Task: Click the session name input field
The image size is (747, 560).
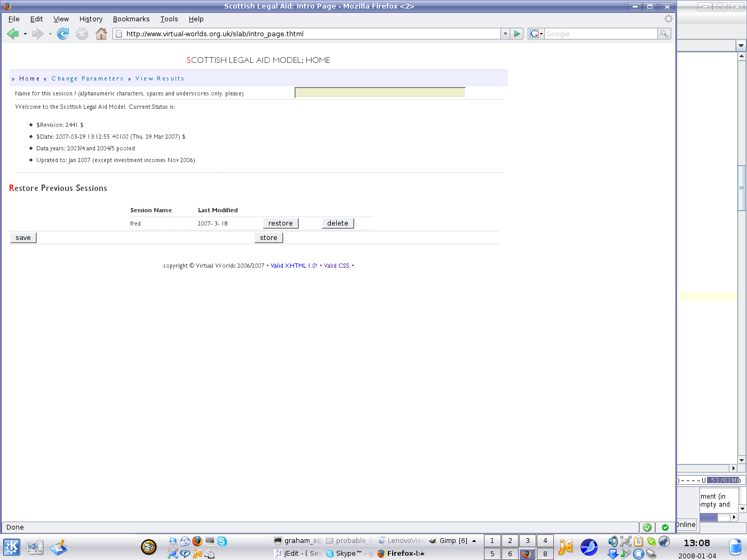Action: click(x=380, y=93)
